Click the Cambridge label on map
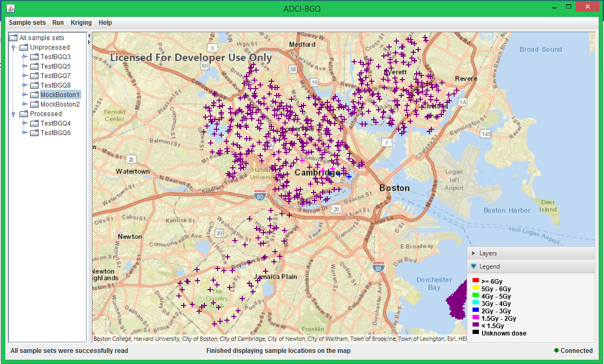The image size is (604, 364). tap(317, 173)
